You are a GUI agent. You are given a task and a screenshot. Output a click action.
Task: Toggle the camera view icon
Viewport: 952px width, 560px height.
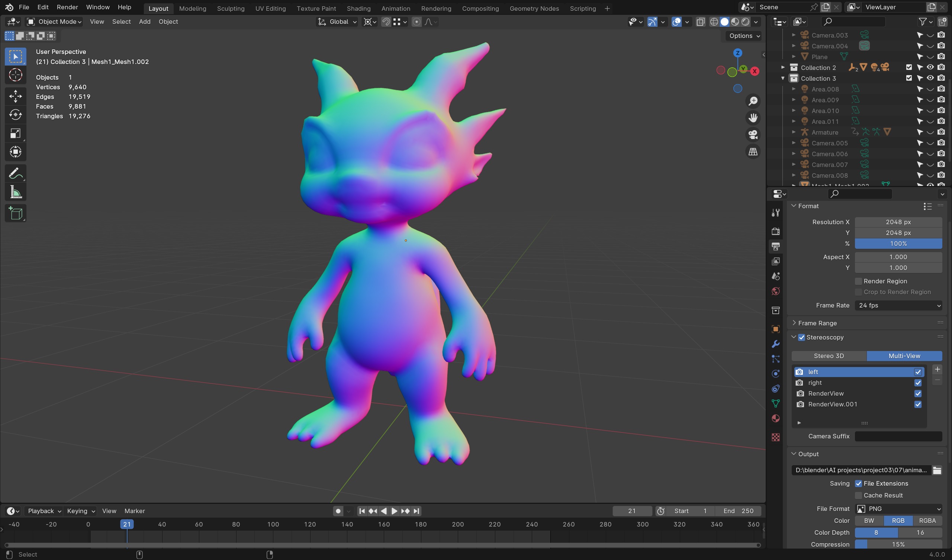click(x=753, y=135)
